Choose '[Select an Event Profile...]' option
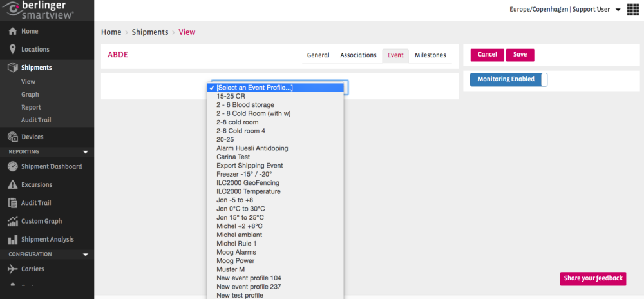Image resolution: width=644 pixels, height=299 pixels. point(275,88)
